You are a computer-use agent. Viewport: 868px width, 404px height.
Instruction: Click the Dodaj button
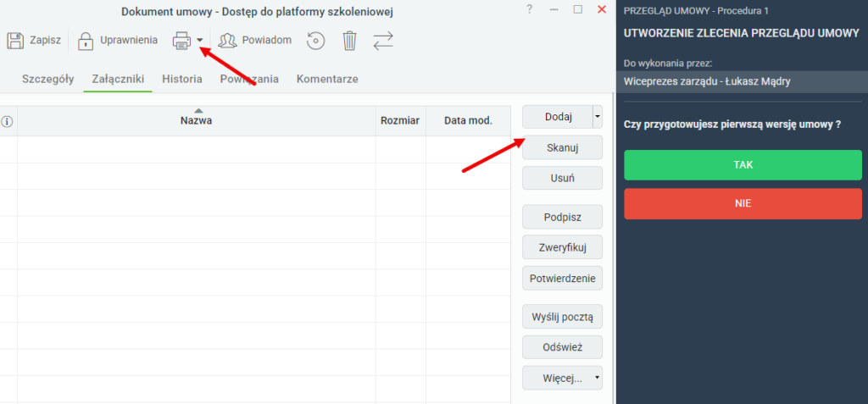[x=558, y=117]
